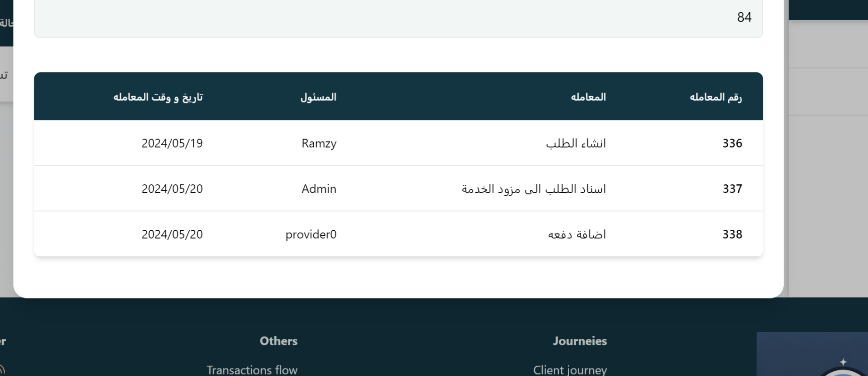This screenshot has height=376, width=868.
Task: Click the responsible user Ramzy
Action: click(x=319, y=143)
